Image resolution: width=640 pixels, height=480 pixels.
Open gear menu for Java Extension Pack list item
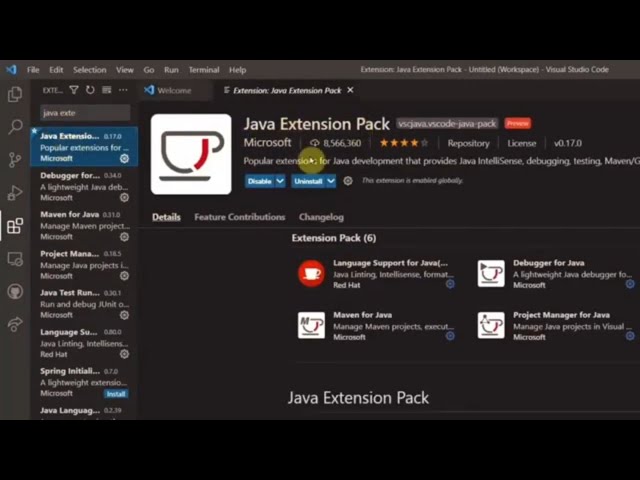(x=124, y=159)
